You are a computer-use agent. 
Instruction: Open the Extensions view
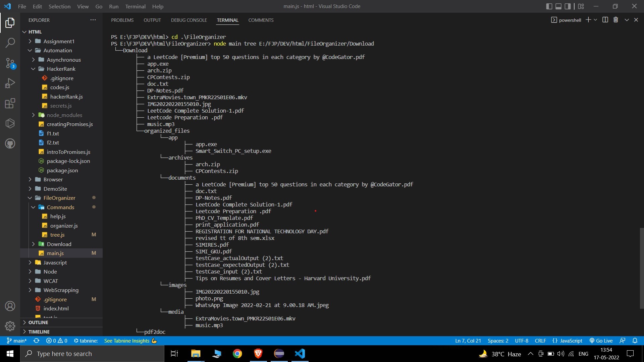(10, 103)
